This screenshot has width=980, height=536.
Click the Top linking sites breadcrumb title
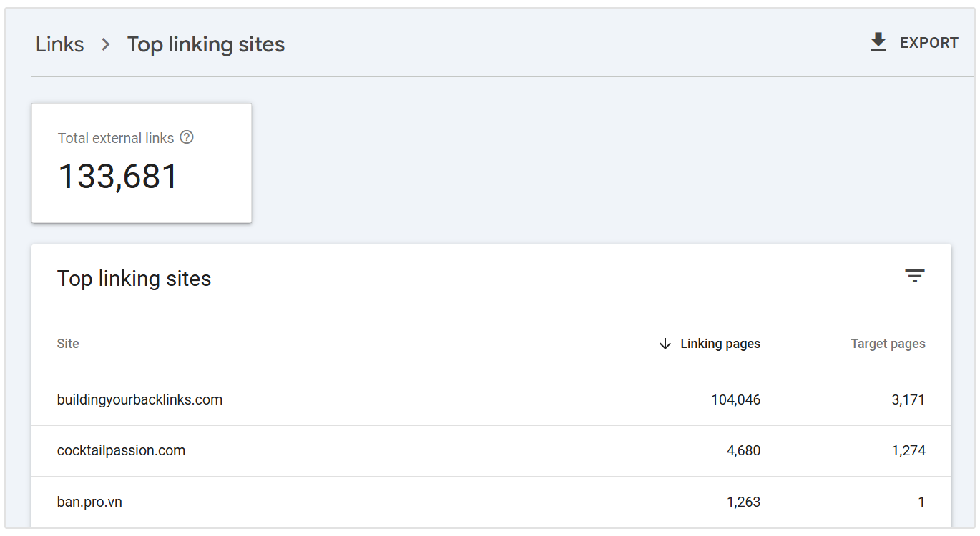[205, 44]
